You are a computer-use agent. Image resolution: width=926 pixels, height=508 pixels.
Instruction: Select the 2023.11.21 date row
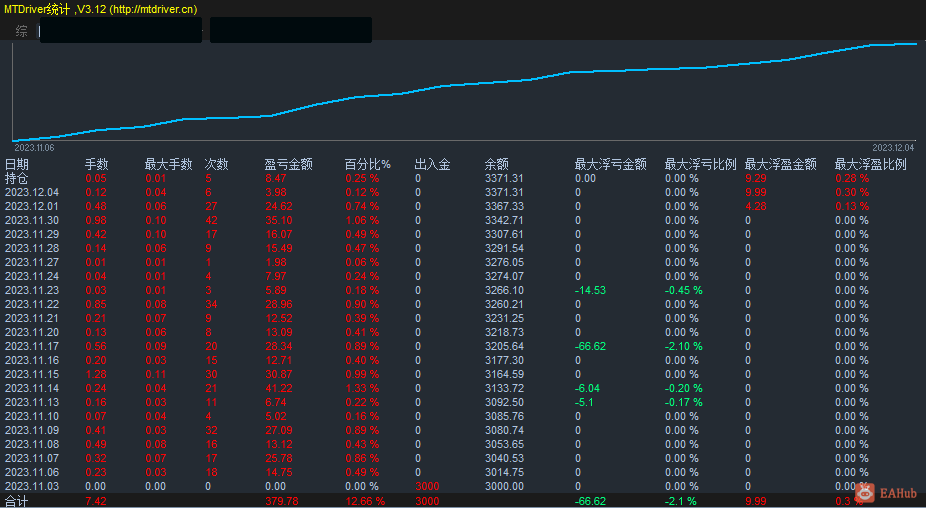tap(32, 318)
